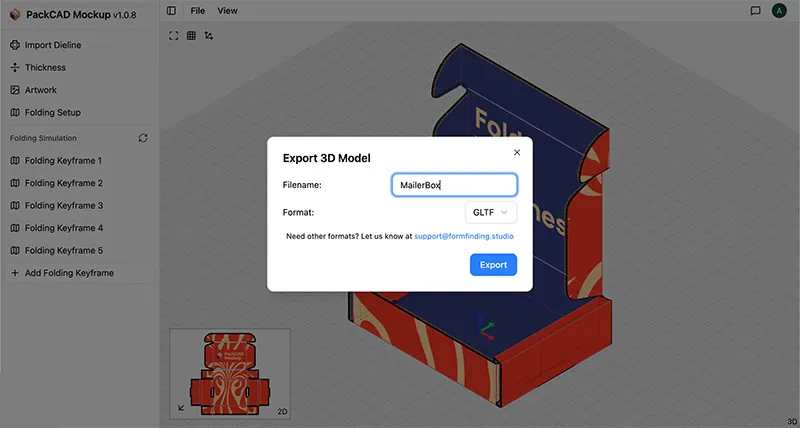Click the Import Dieline sidebar icon
The height and width of the screenshot is (428, 800).
15,45
